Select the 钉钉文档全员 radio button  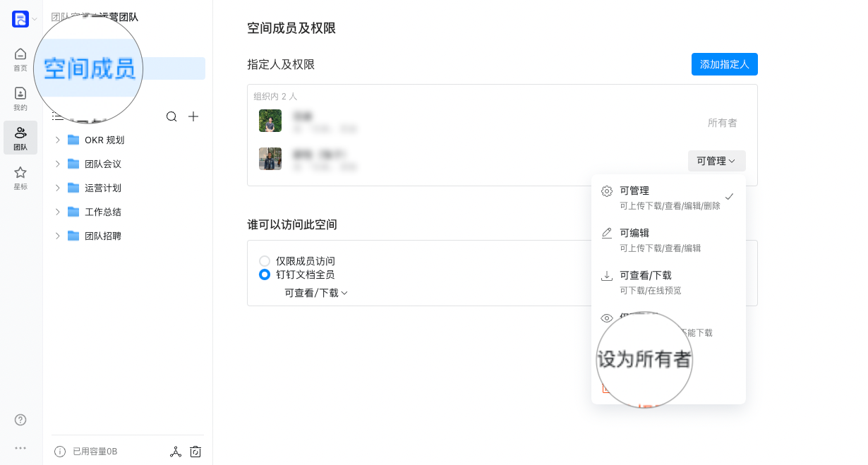[x=265, y=274]
